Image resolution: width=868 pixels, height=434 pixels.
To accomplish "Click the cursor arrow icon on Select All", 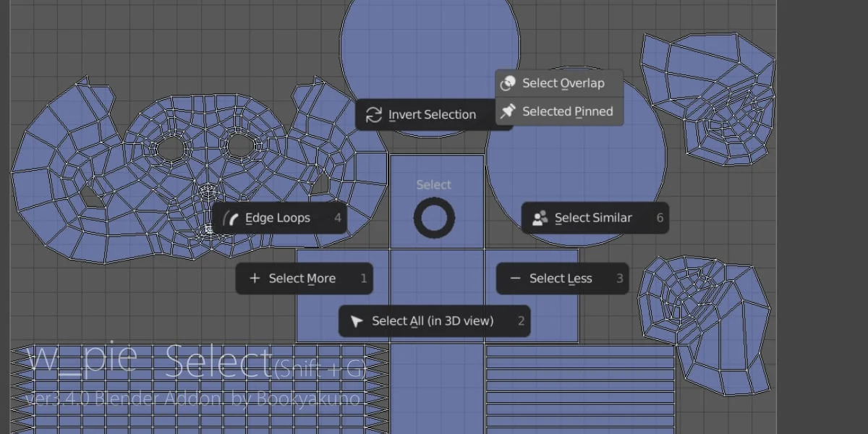I will (356, 321).
